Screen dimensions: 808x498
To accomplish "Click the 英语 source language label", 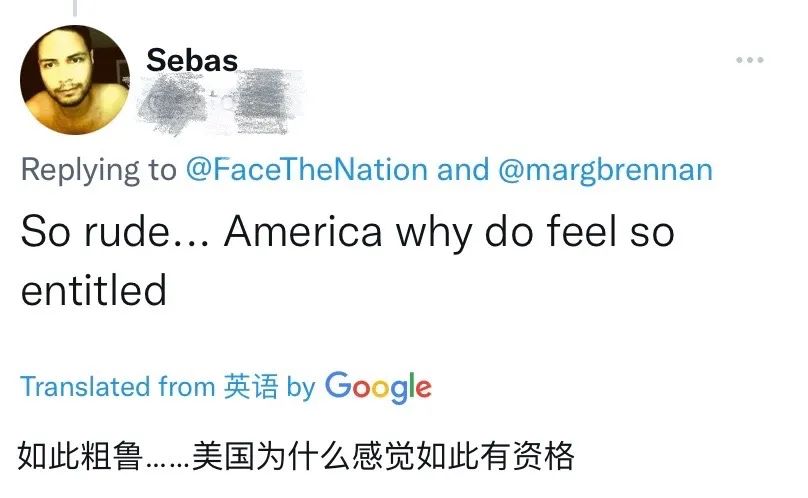I will [x=251, y=387].
